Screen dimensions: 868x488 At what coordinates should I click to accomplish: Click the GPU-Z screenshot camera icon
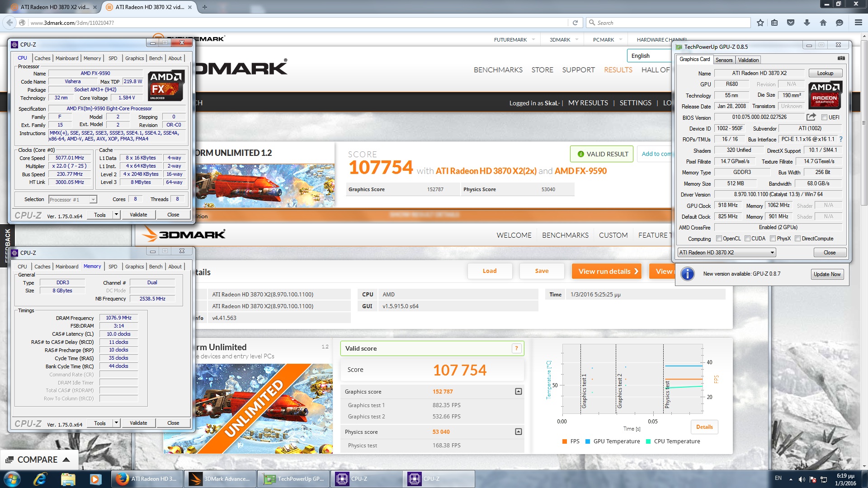[841, 58]
